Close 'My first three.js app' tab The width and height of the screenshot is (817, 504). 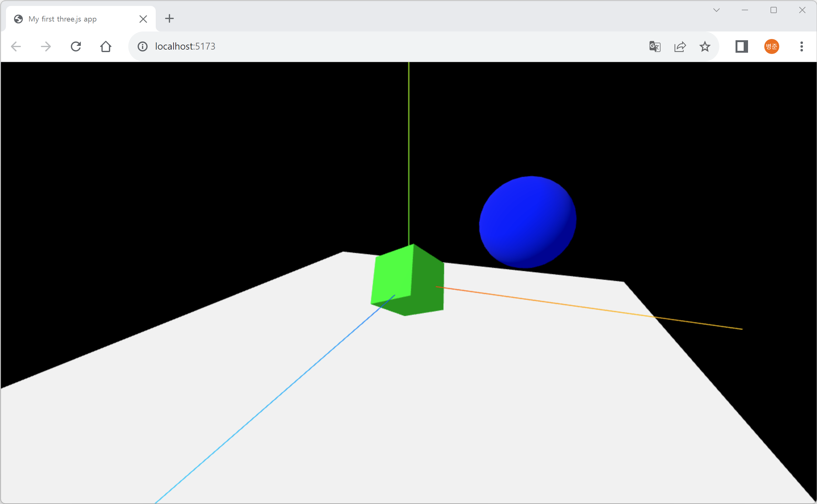(x=143, y=19)
